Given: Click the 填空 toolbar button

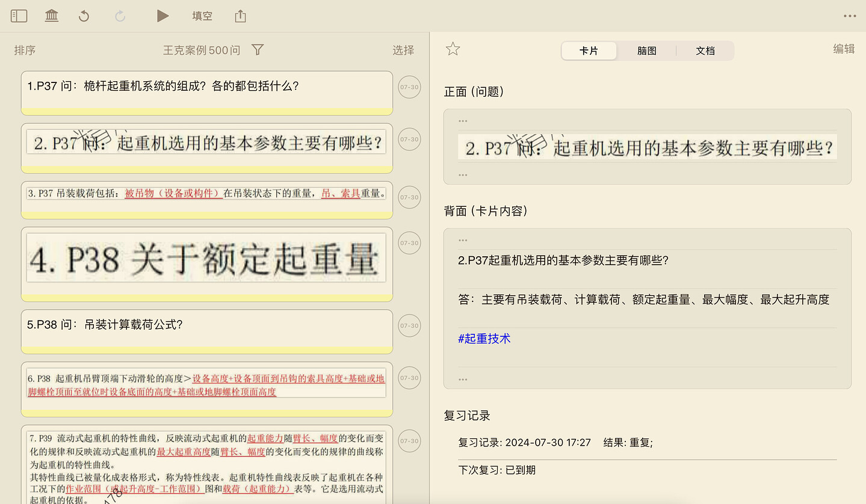Looking at the screenshot, I should pos(202,16).
